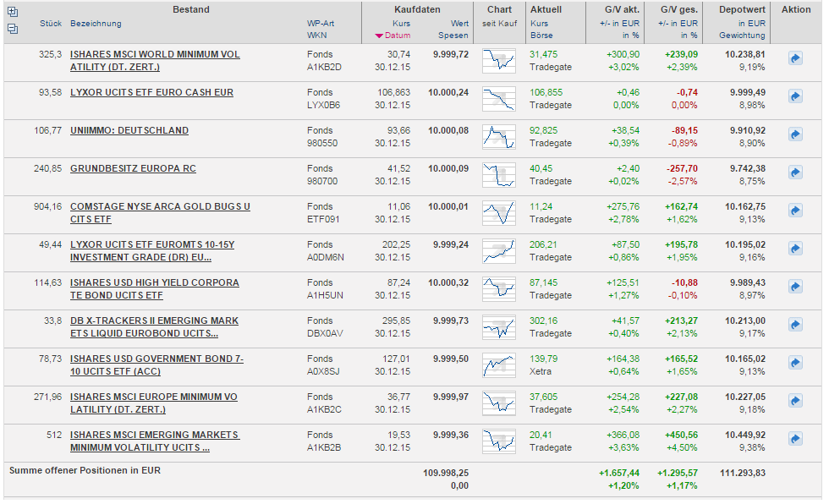The image size is (829, 504).
Task: Click the expand-all plus icon
Action: [12, 12]
